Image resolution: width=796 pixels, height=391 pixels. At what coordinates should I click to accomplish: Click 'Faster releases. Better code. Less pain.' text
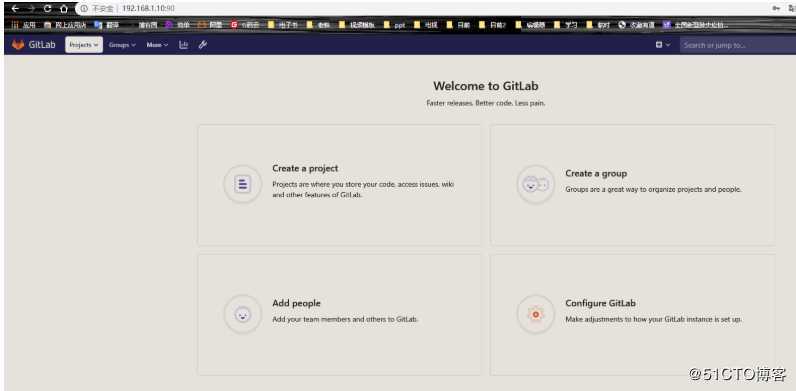point(486,103)
